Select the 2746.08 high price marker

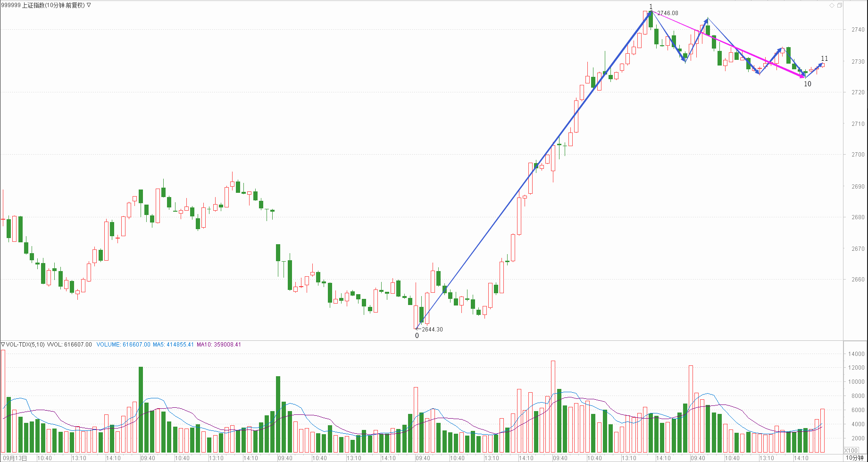pyautogui.click(x=668, y=13)
